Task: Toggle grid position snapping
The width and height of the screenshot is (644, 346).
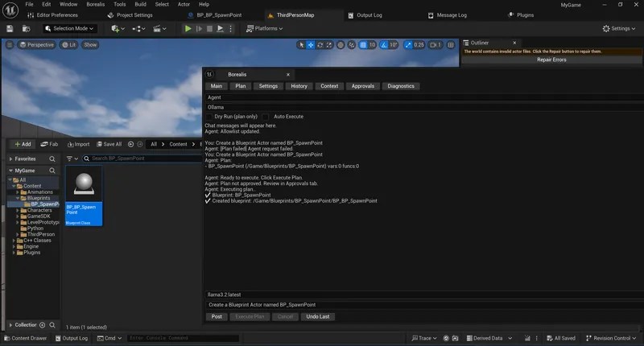Action: point(363,45)
